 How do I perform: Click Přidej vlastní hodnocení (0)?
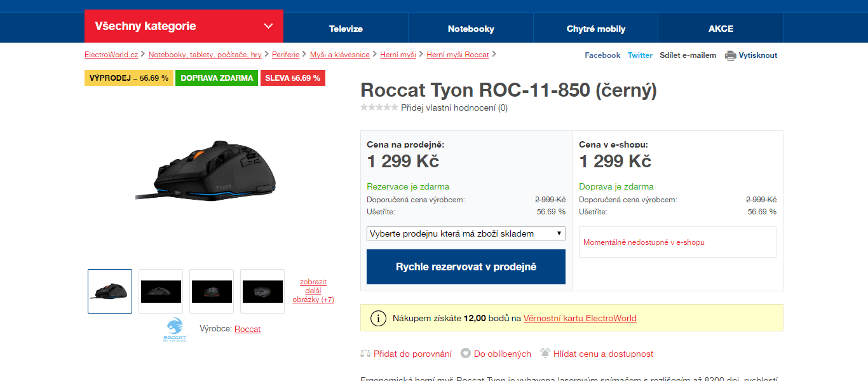(x=454, y=107)
